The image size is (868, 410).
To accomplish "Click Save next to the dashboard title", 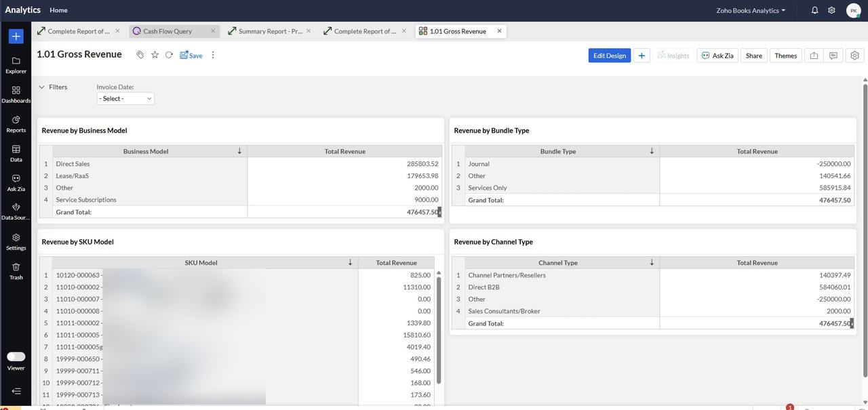I will [191, 55].
